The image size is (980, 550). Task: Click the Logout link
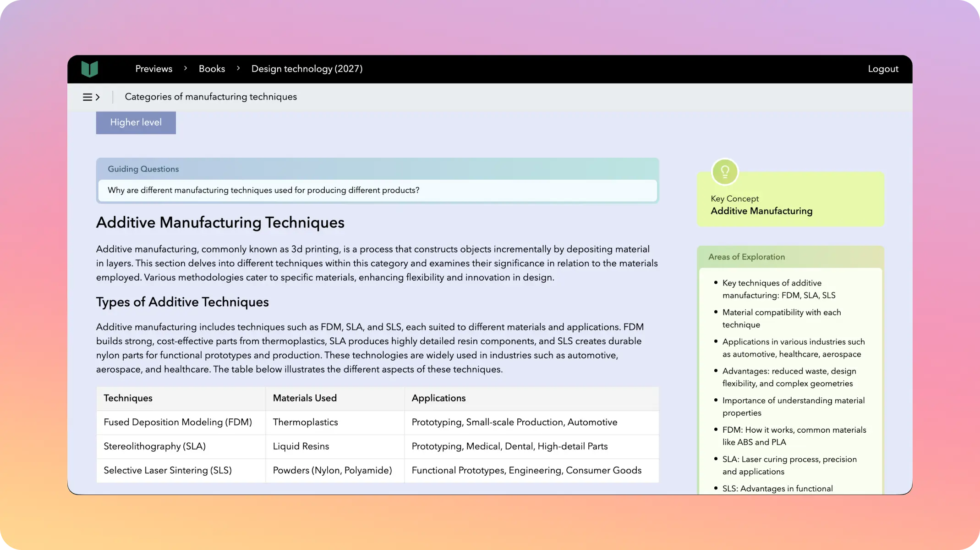click(x=883, y=69)
